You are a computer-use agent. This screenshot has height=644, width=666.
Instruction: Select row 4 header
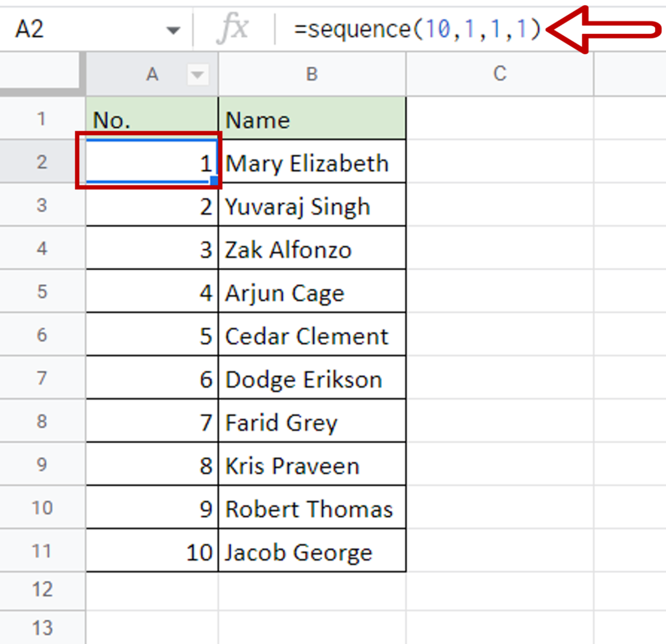coord(42,248)
